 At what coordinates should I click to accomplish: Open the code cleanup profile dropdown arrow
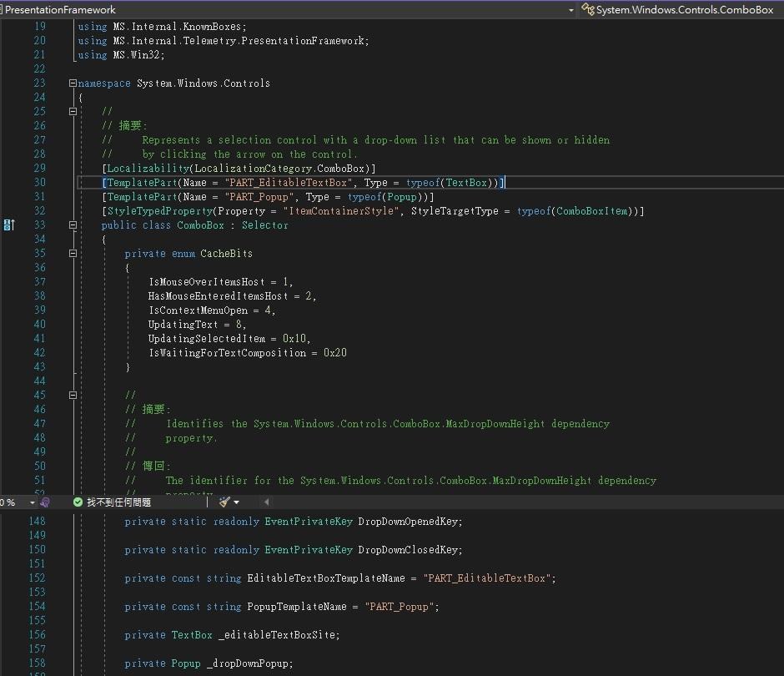pyautogui.click(x=237, y=502)
